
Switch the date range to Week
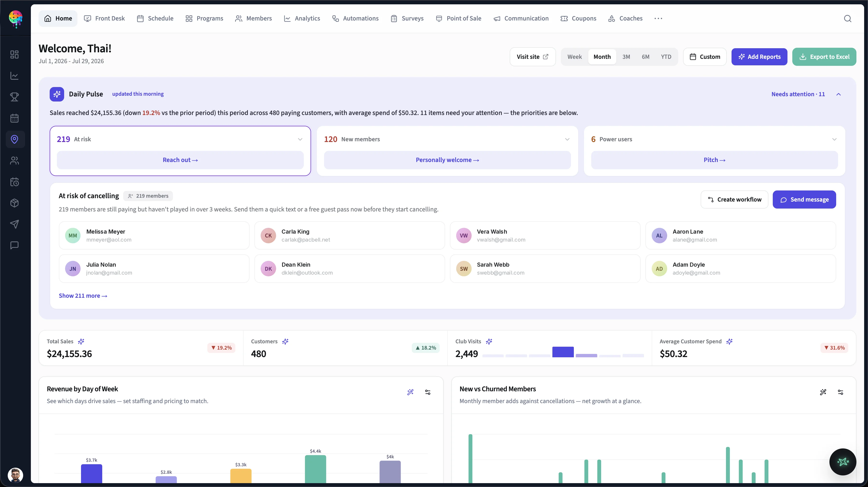click(574, 57)
